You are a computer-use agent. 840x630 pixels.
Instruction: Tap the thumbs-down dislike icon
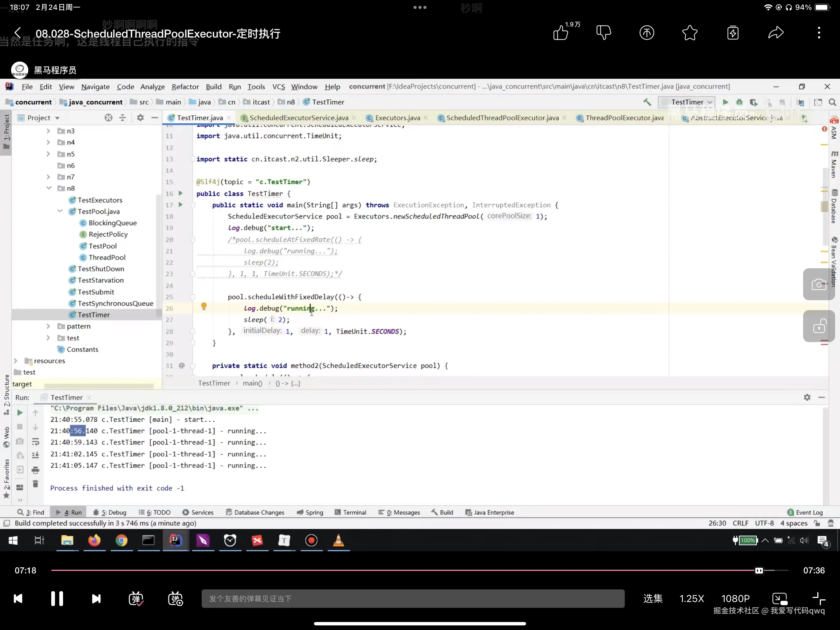604,33
